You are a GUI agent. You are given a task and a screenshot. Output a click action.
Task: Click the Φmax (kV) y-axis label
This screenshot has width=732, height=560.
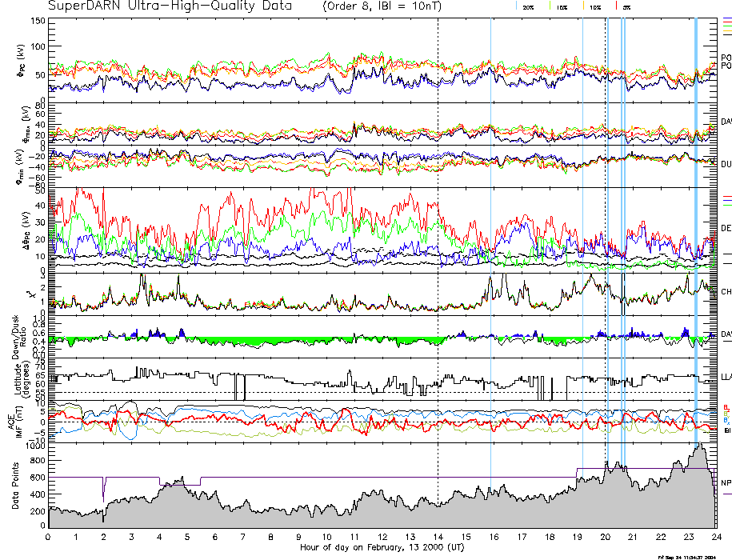coord(26,123)
